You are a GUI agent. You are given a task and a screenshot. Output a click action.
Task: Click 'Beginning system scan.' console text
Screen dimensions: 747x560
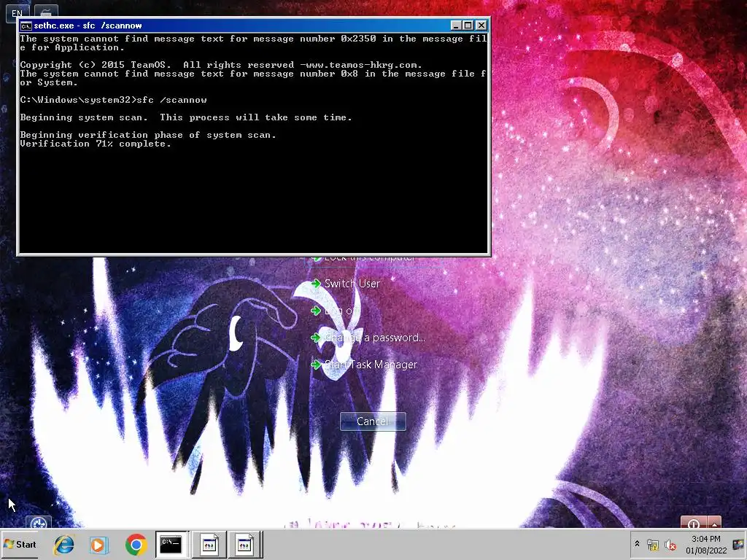84,117
